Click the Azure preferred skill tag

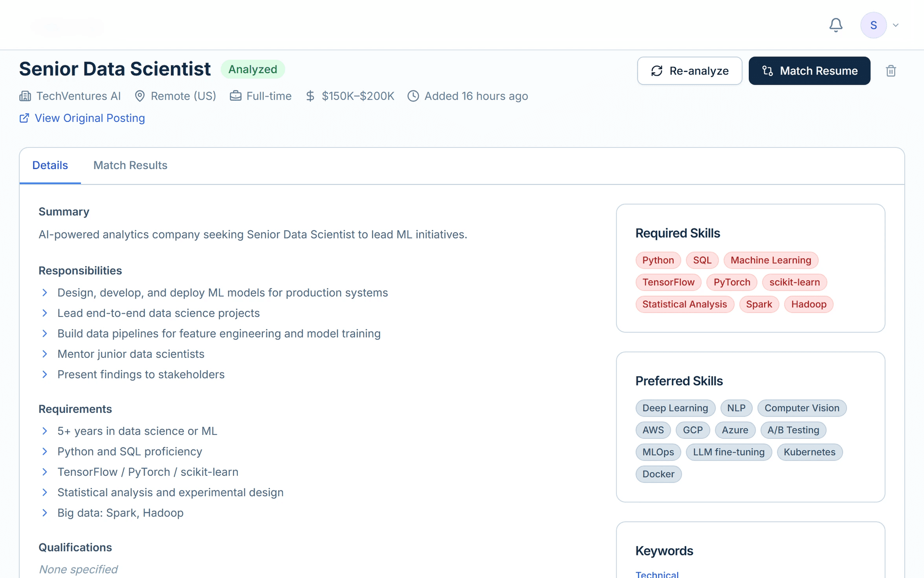point(735,430)
